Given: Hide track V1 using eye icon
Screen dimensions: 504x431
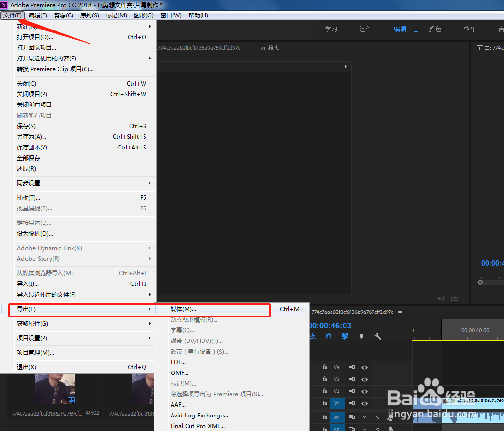Looking at the screenshot, I should [364, 403].
